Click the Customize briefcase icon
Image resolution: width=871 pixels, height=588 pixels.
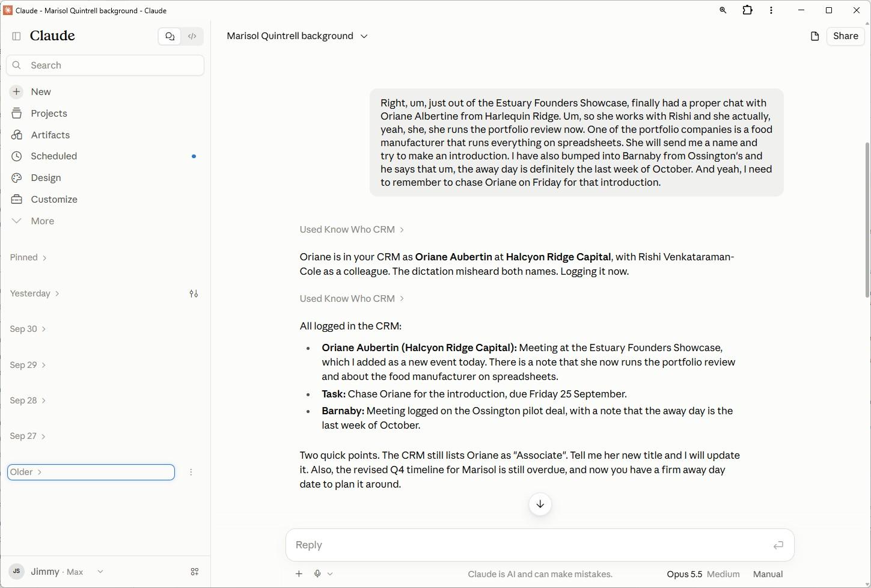[17, 200]
